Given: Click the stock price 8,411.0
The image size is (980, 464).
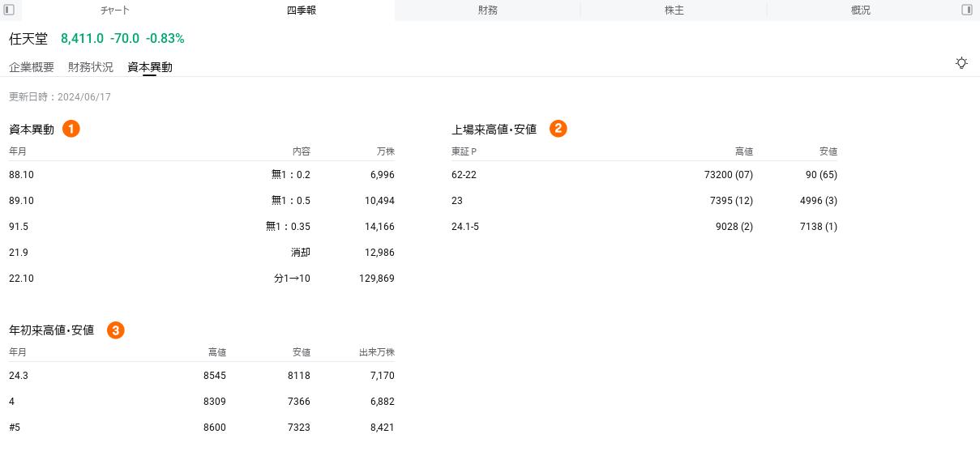Looking at the screenshot, I should [x=82, y=39].
